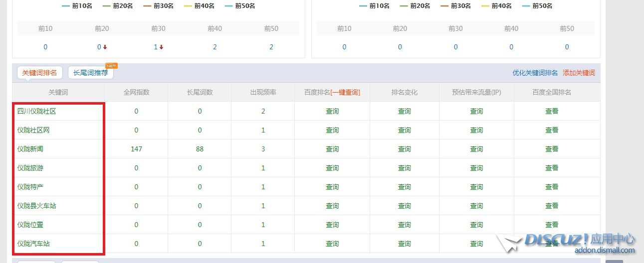Query 排名变化 for 仪陇特产
This screenshot has width=644, height=263.
404,187
